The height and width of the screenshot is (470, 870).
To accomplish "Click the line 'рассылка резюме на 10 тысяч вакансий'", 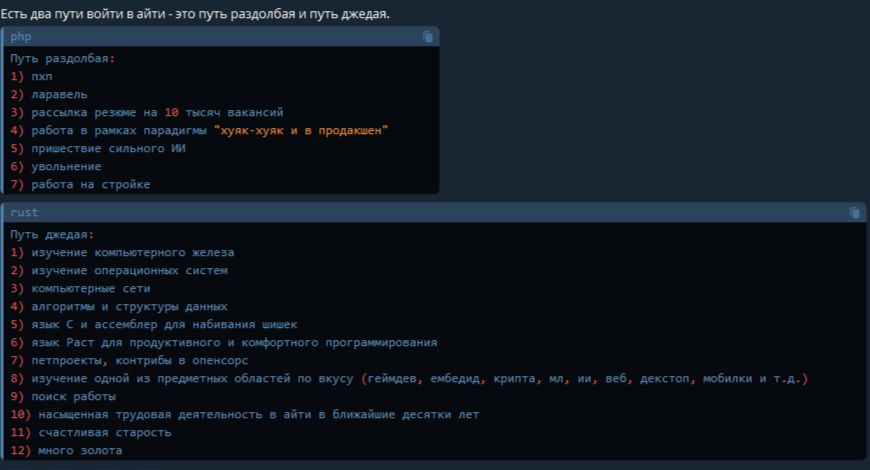I will pyautogui.click(x=157, y=113).
